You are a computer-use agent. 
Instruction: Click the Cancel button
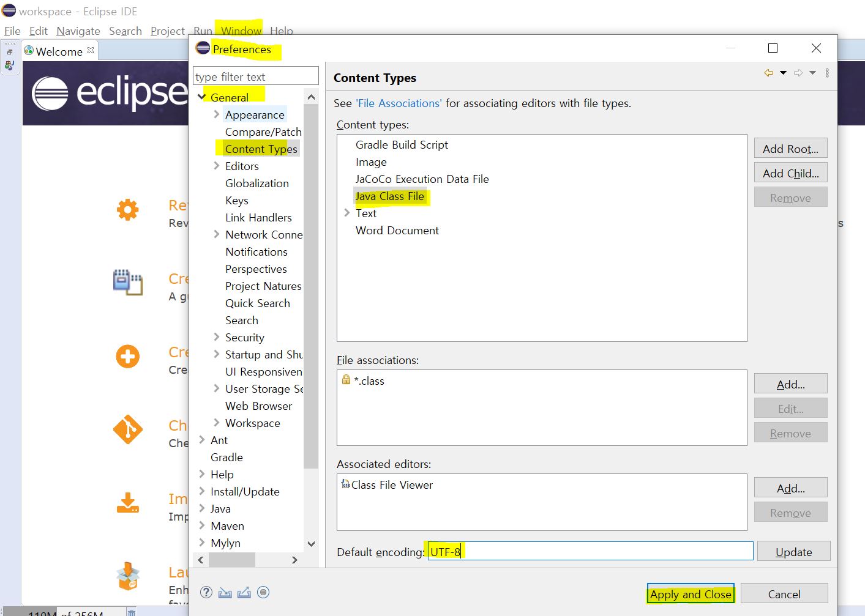click(x=784, y=594)
